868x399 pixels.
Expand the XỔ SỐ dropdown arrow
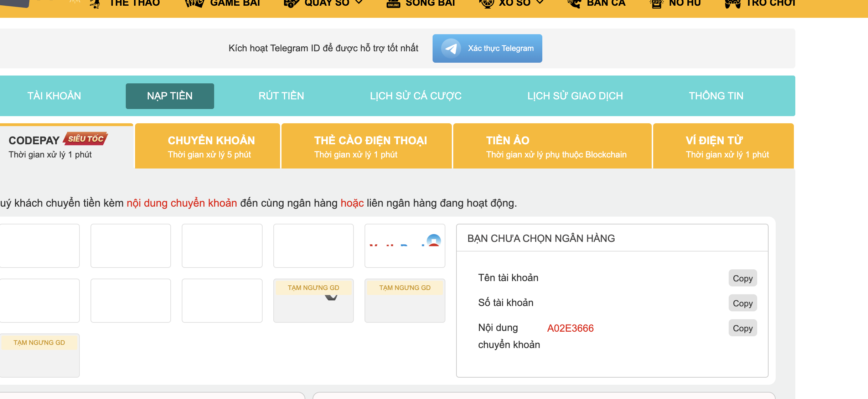click(540, 2)
